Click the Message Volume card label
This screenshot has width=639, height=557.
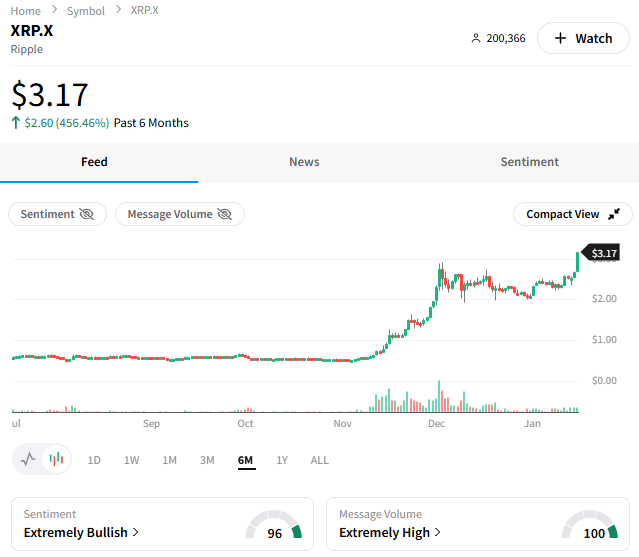[380, 514]
